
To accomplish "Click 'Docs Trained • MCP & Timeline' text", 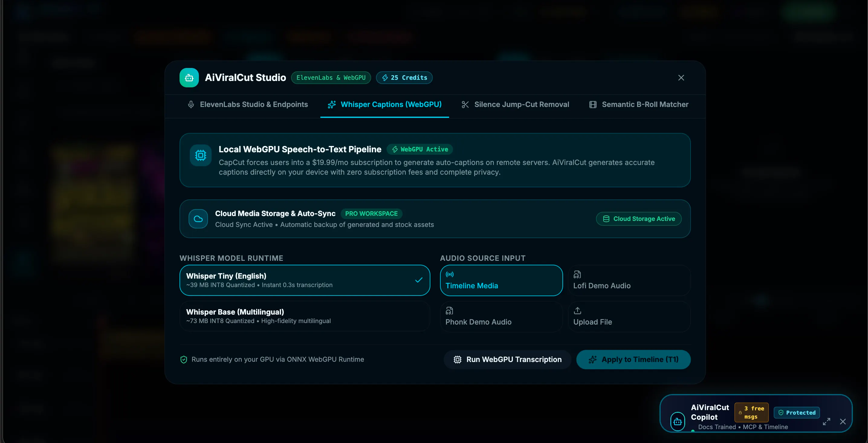I will point(743,427).
